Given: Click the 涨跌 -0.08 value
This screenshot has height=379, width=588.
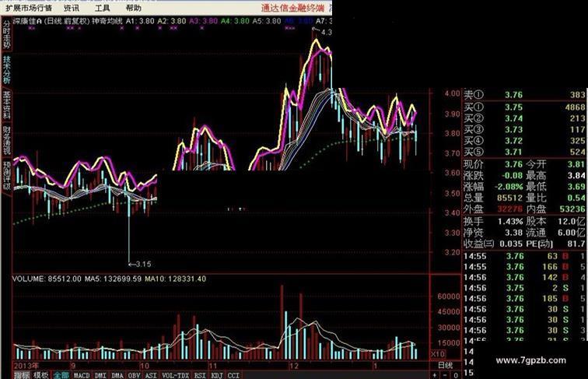Looking at the screenshot, I should [512, 176].
